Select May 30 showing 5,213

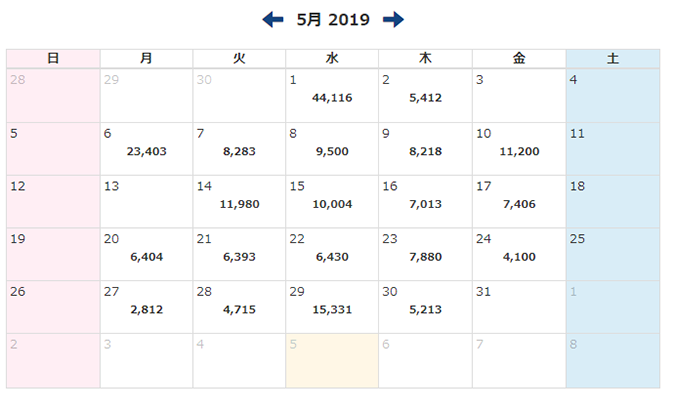point(425,307)
